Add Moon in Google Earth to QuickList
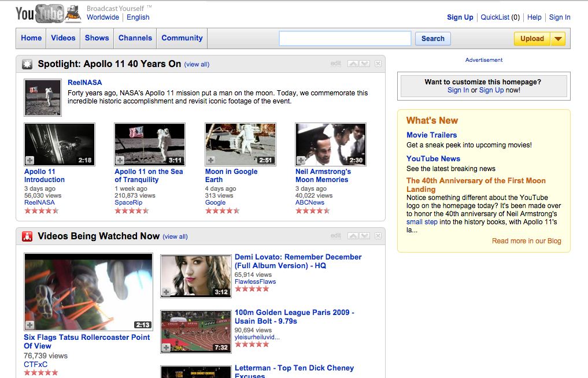The height and width of the screenshot is (378, 588). tap(211, 161)
